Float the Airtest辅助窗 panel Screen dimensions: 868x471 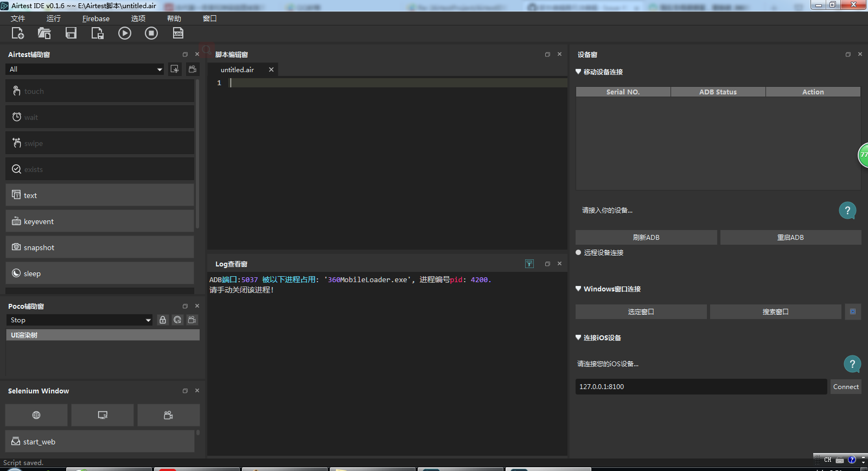coord(185,54)
